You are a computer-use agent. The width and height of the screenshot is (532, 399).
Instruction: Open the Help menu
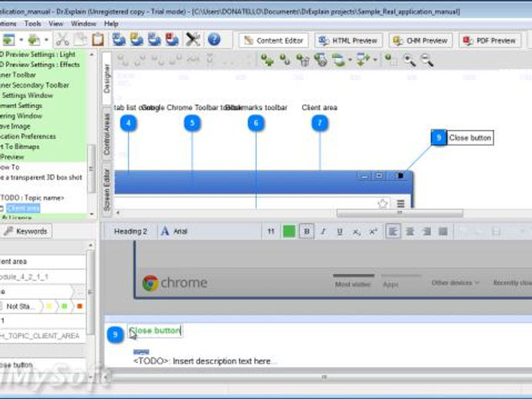[111, 24]
